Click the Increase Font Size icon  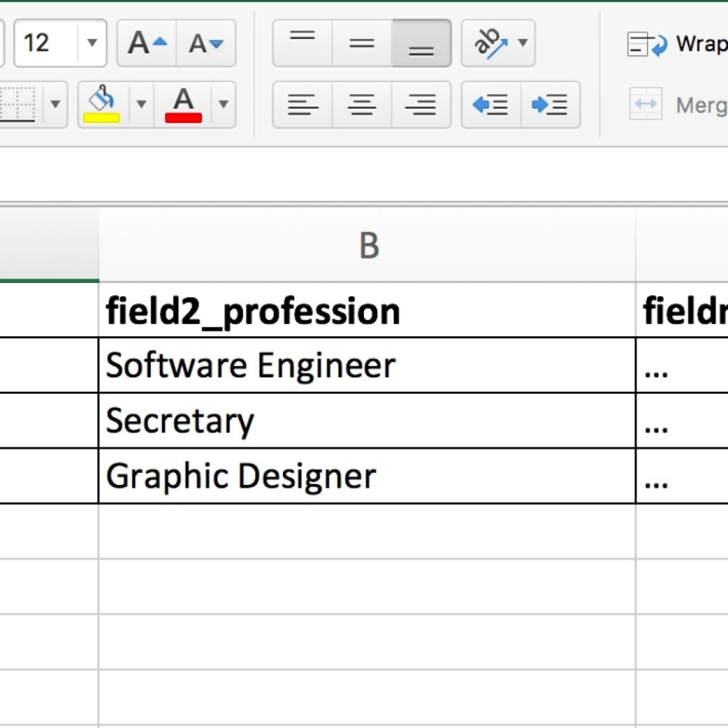146,43
